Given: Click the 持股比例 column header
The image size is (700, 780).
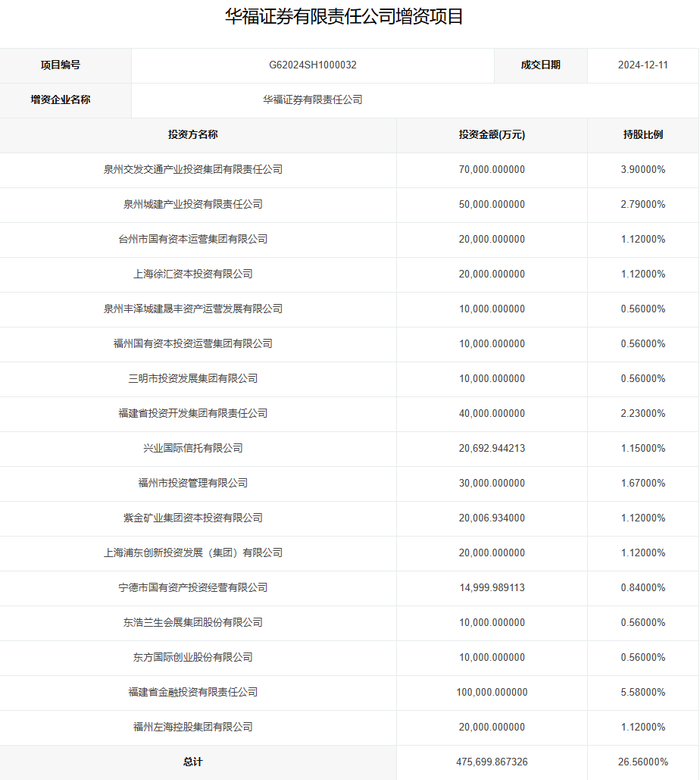Looking at the screenshot, I should (x=643, y=135).
